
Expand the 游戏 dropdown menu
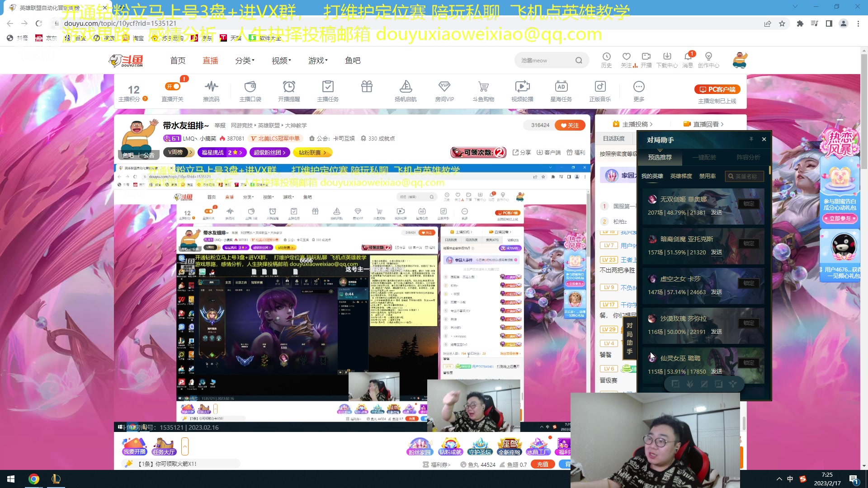pyautogui.click(x=318, y=61)
